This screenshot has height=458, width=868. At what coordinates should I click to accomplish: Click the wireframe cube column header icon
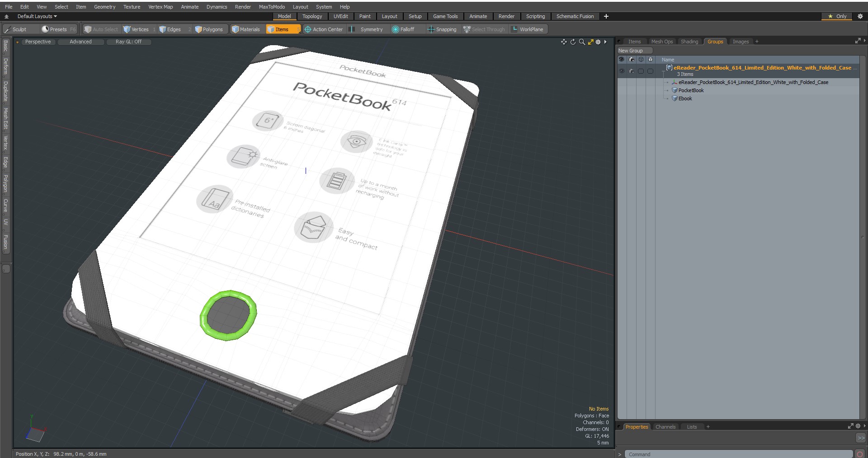[641, 60]
